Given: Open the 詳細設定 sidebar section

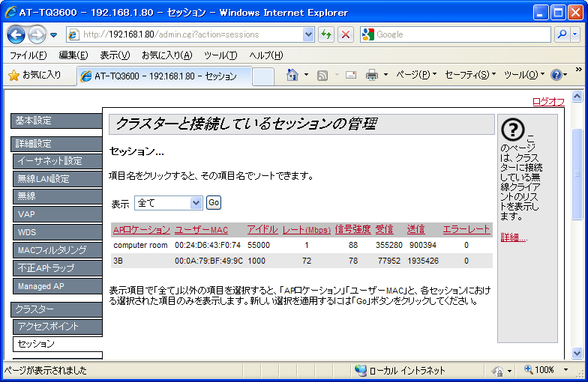Looking at the screenshot, I should click(x=56, y=144).
